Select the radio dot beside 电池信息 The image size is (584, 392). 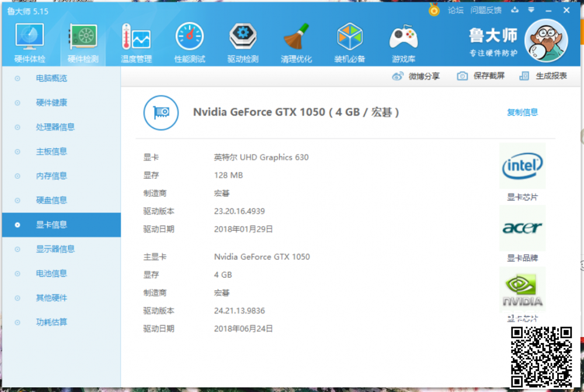(17, 273)
